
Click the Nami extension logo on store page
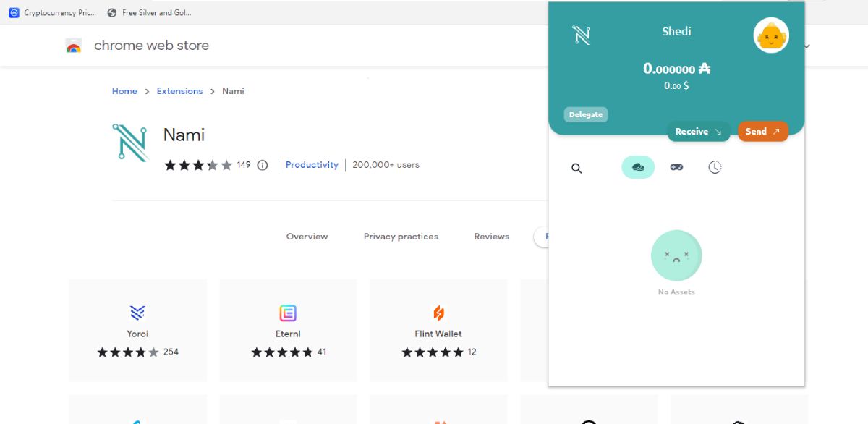coord(130,143)
